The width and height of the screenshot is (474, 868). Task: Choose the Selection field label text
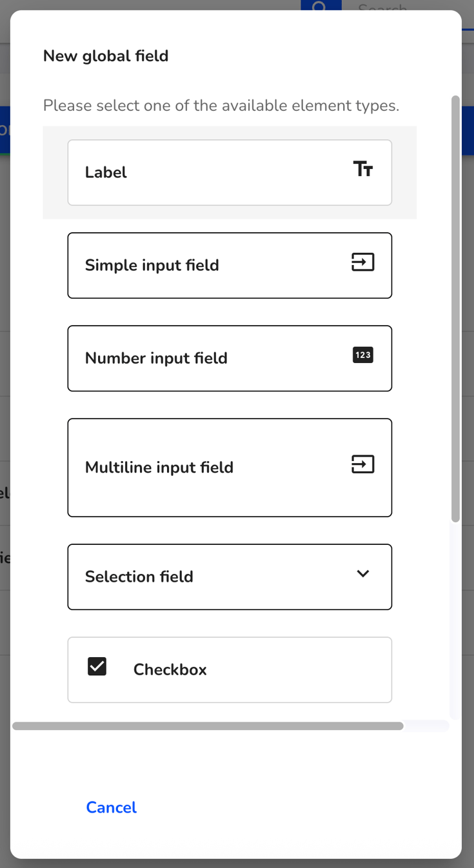[x=139, y=577]
